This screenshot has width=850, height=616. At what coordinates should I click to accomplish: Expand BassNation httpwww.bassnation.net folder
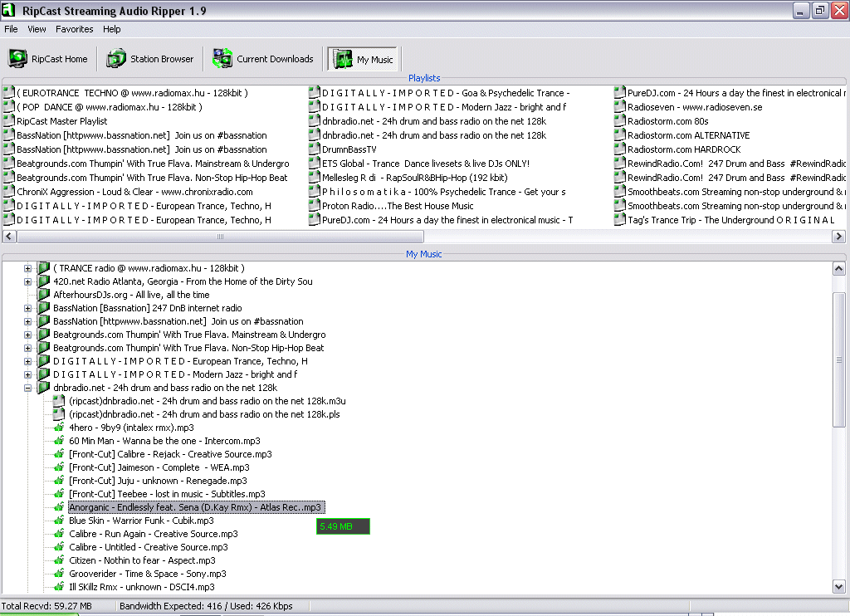point(27,321)
